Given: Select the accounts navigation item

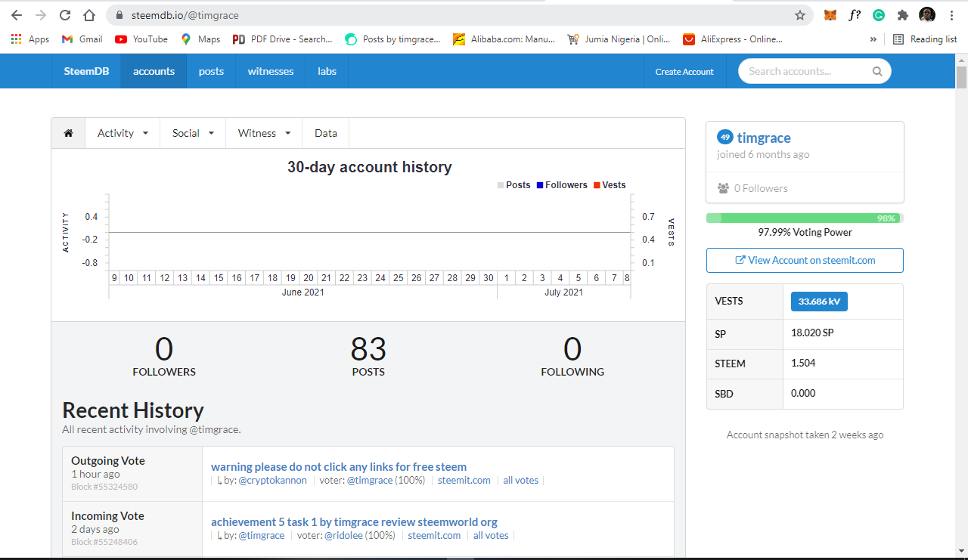Looking at the screenshot, I should [154, 71].
